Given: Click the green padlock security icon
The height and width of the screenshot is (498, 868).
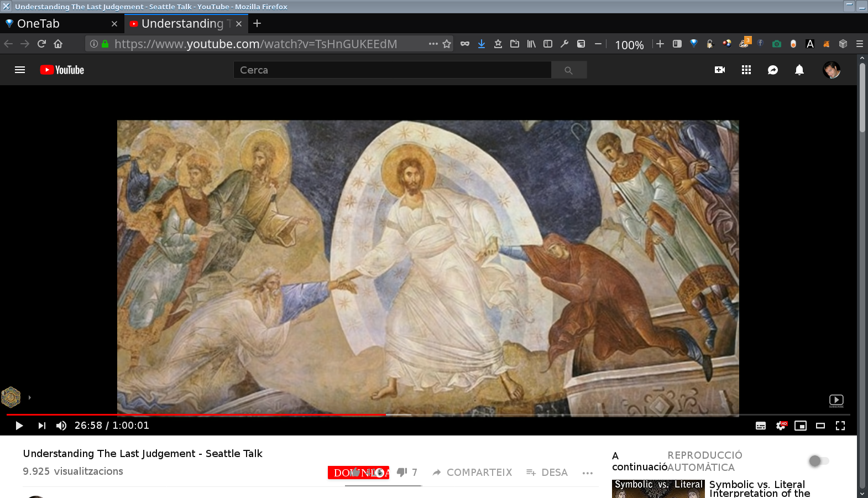Looking at the screenshot, I should (105, 44).
